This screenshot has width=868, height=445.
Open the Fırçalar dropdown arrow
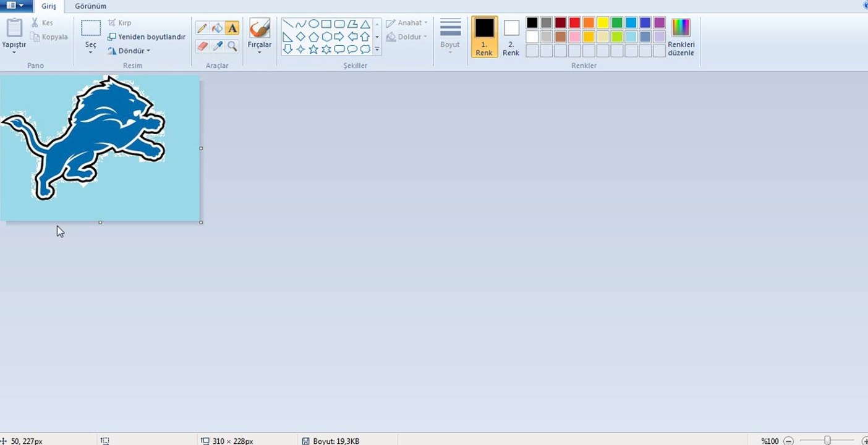(260, 53)
